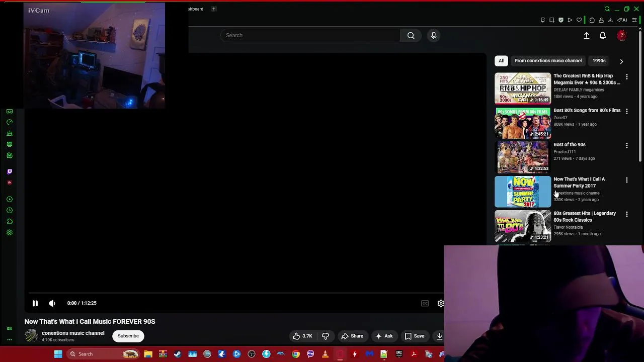Toggle closed captions on the player

pyautogui.click(x=425, y=303)
